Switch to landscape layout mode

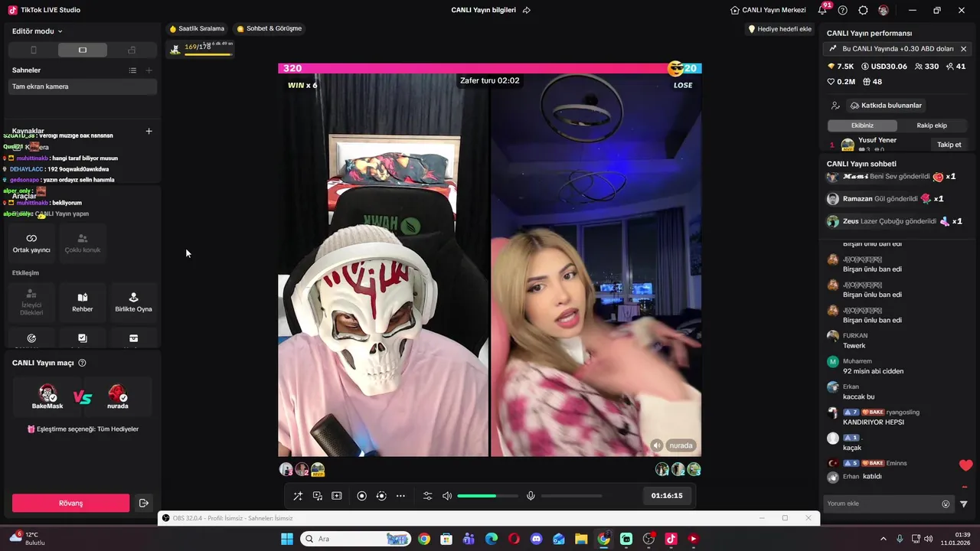pyautogui.click(x=83, y=50)
